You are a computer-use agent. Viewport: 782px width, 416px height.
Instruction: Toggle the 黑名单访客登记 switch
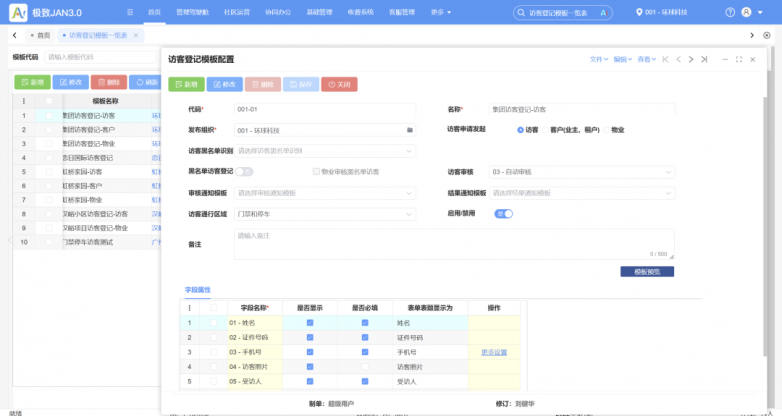244,172
